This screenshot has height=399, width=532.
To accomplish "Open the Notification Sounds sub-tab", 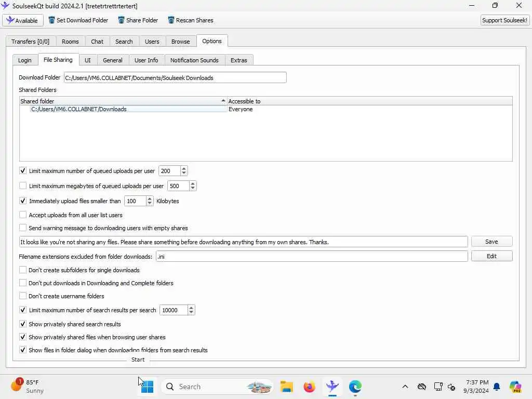I will point(194,60).
